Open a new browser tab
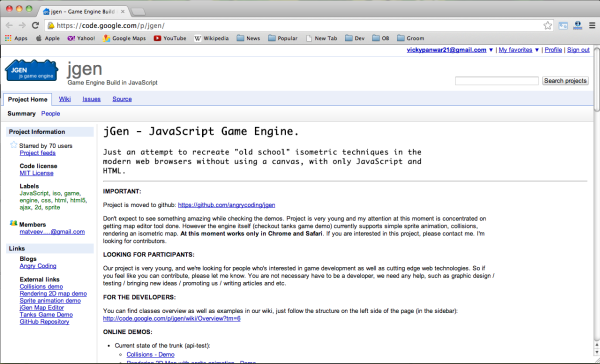600x364 pixels. pos(138,12)
